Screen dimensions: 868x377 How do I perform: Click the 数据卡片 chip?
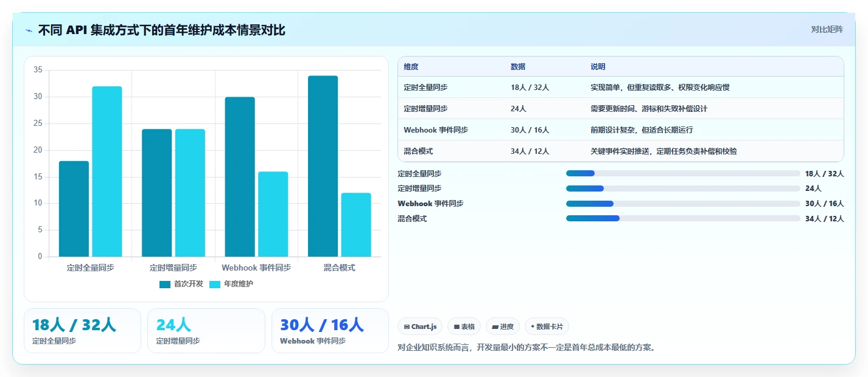click(x=547, y=327)
